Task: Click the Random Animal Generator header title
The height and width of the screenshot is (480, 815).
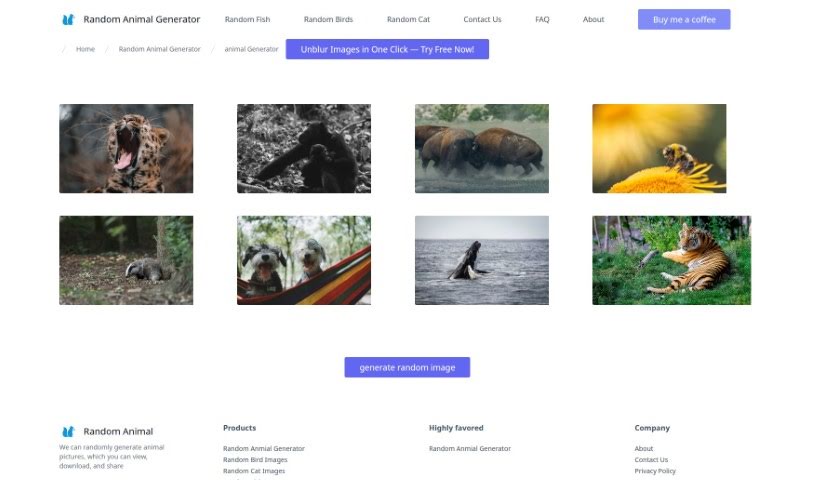Action: 141,19
